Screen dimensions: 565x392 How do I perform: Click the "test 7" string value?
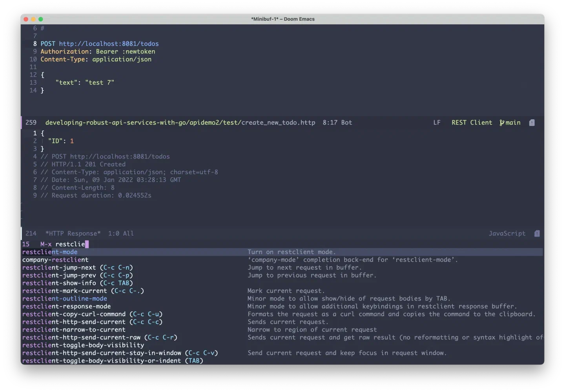[x=100, y=82]
